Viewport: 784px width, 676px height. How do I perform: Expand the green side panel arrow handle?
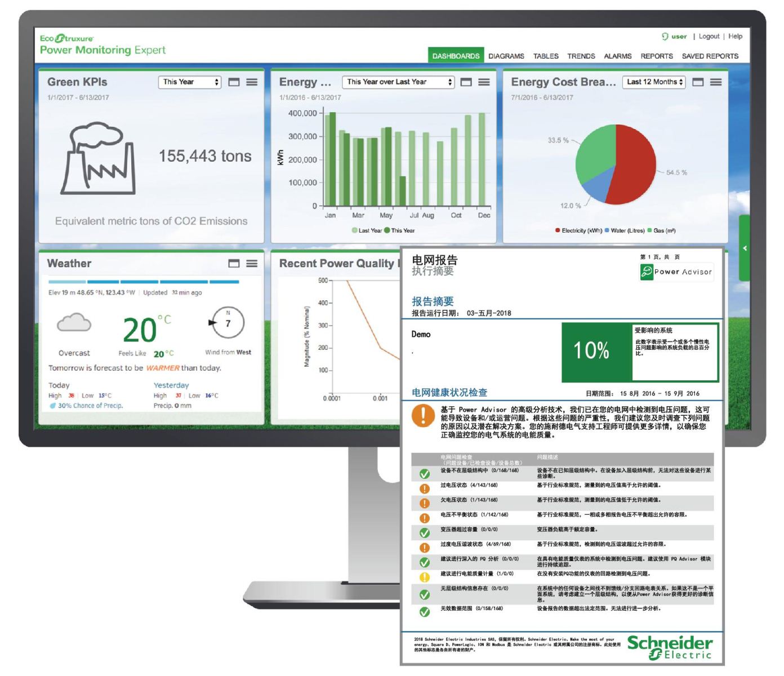coord(745,248)
